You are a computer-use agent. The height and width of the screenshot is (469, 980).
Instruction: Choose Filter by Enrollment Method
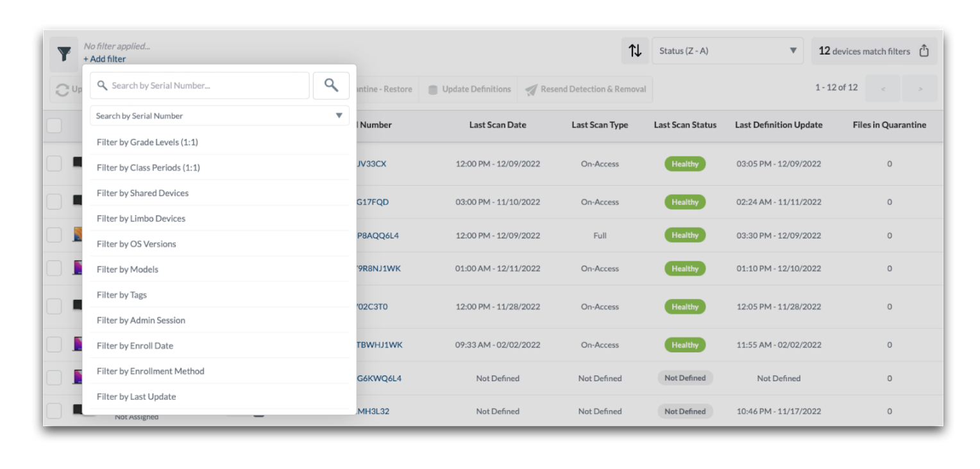pyautogui.click(x=151, y=371)
